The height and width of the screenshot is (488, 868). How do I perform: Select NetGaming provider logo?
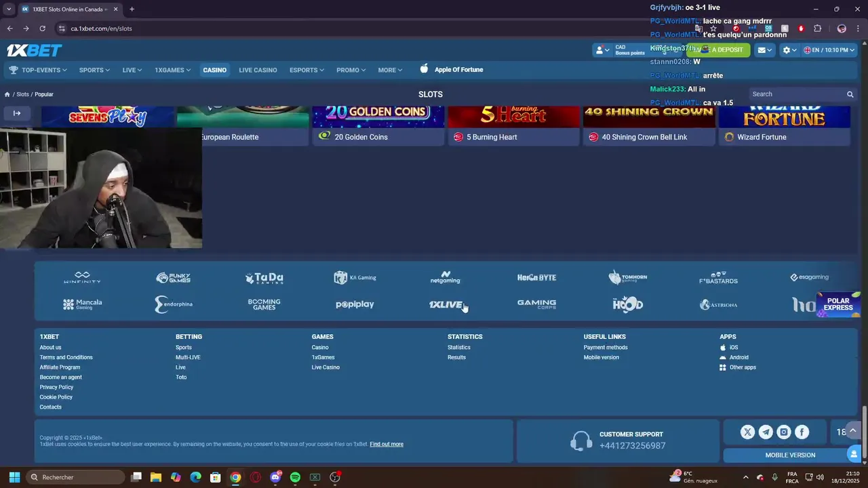tap(446, 277)
